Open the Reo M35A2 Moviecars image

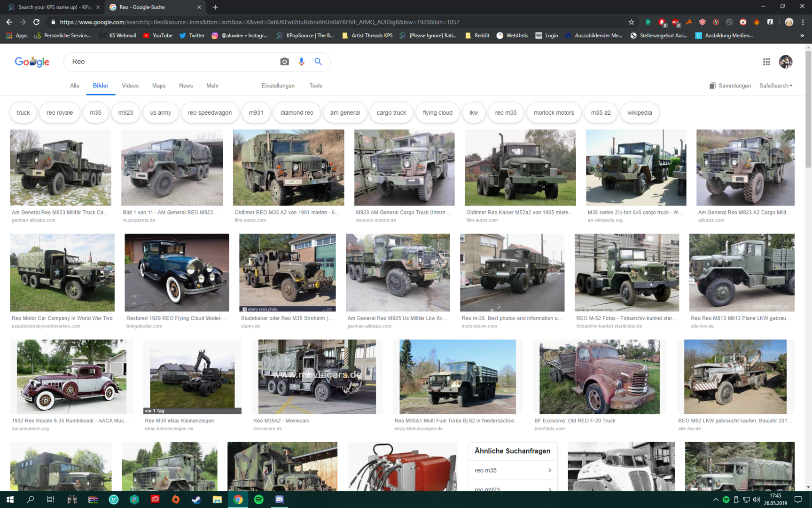point(317,376)
